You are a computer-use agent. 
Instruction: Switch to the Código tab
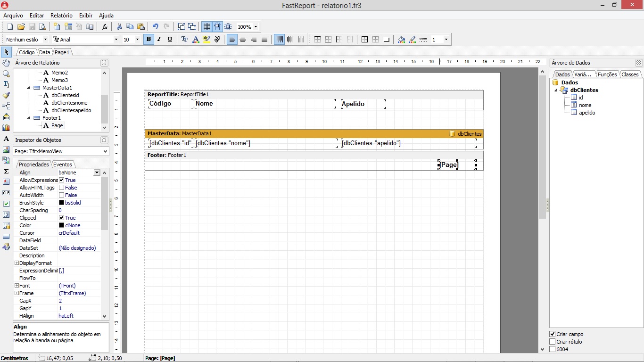click(x=26, y=52)
